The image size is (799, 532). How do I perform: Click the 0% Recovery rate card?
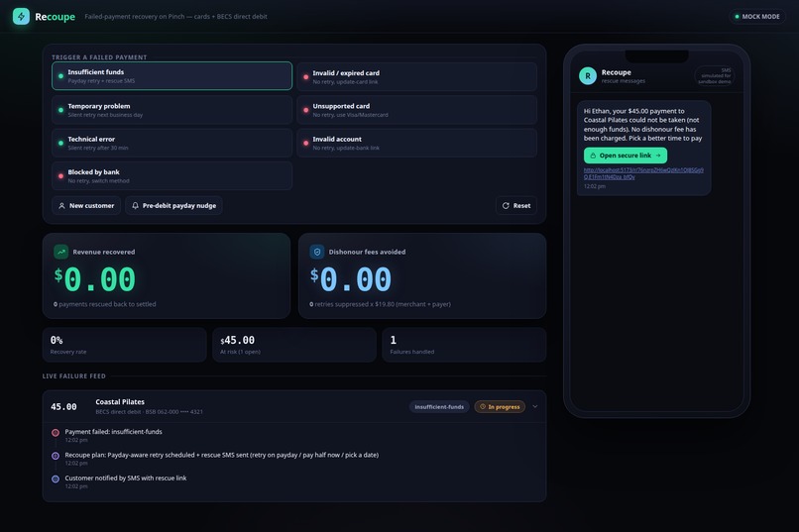click(124, 345)
